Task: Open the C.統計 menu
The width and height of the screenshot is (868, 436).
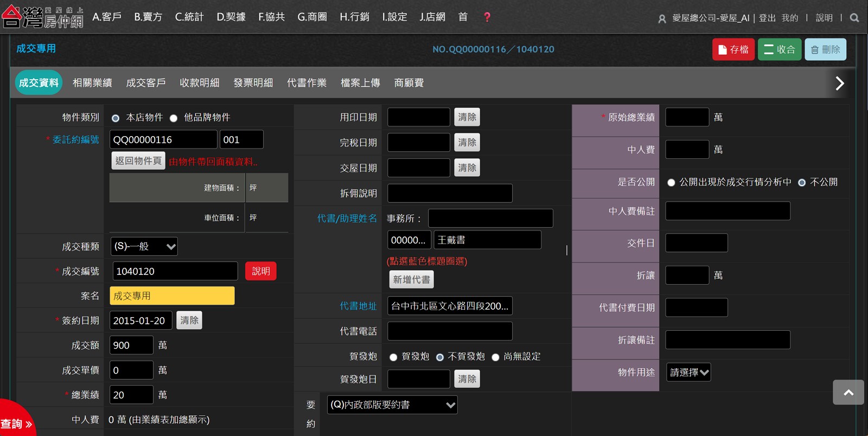Action: [x=189, y=17]
